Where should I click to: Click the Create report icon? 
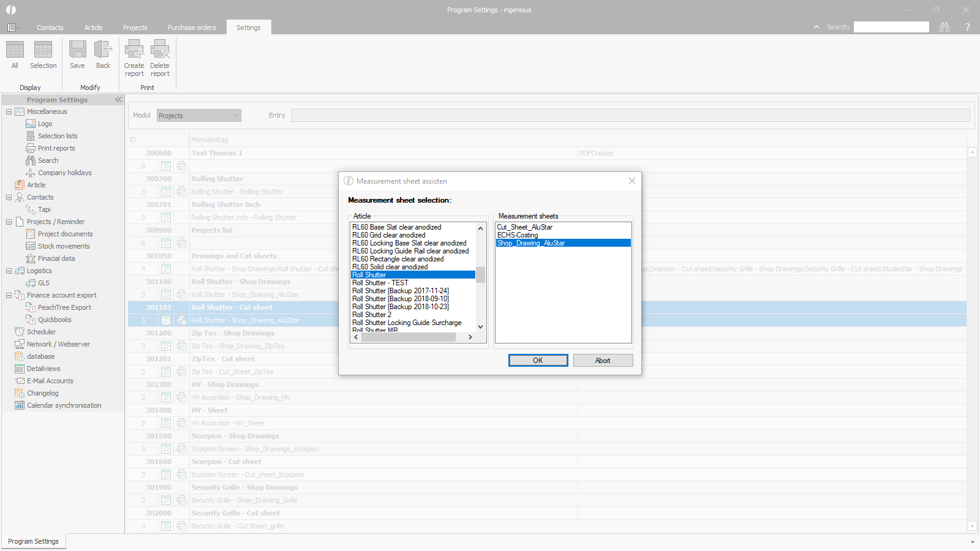point(134,50)
